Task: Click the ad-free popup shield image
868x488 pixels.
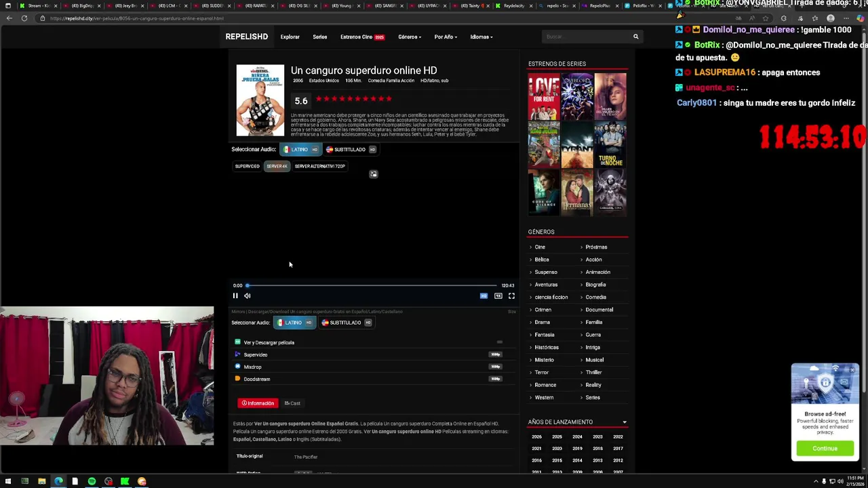Action: click(x=825, y=384)
